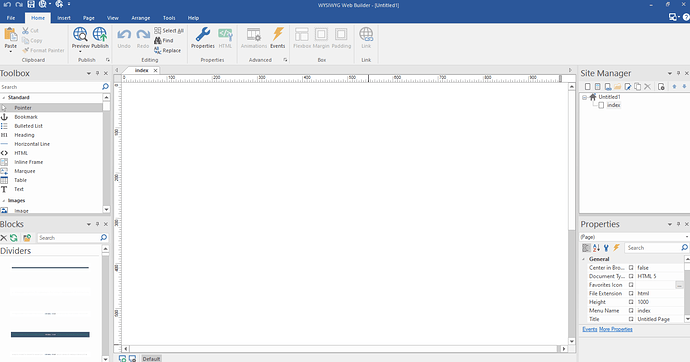The height and width of the screenshot is (362, 690).
Task: Expand the Preview dropdown arrow
Action: point(80,51)
